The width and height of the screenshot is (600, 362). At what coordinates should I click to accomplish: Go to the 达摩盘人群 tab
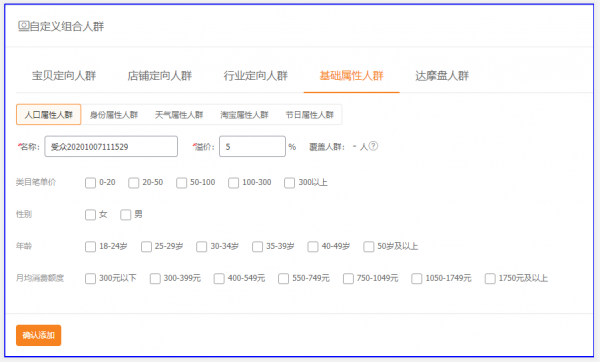442,76
